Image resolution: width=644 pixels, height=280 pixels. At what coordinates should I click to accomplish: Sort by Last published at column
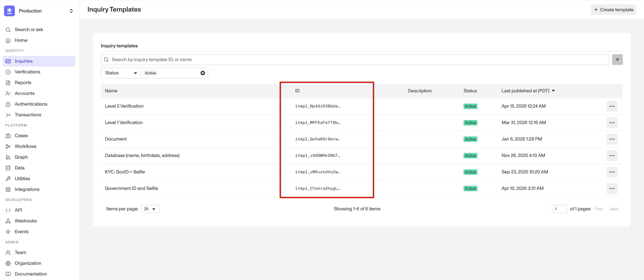(528, 91)
